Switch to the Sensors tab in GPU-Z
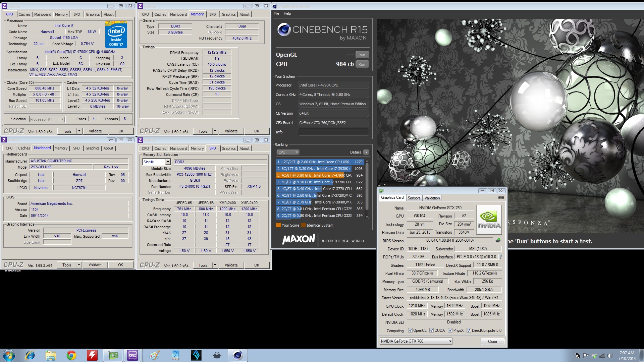 coord(414,198)
